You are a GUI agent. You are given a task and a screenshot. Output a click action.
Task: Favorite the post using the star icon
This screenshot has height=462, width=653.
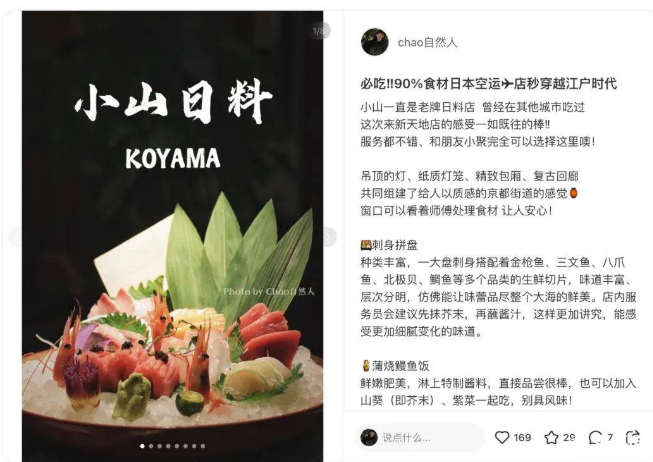pyautogui.click(x=551, y=437)
